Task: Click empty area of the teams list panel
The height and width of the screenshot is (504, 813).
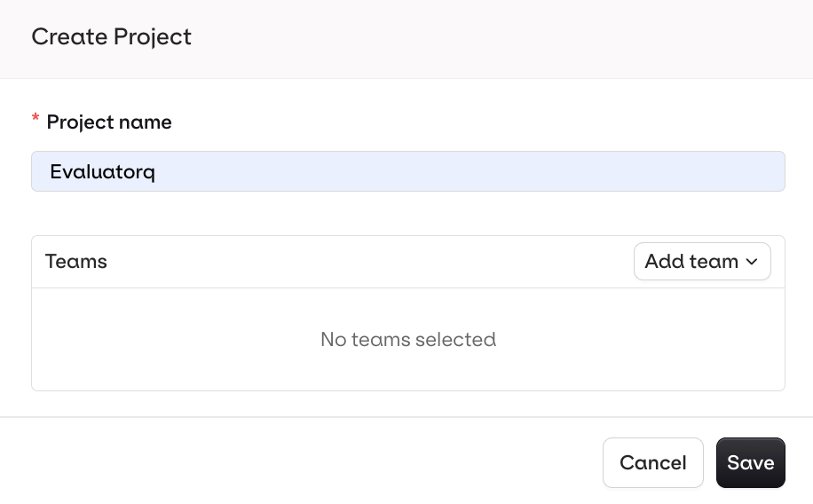Action: pos(178,364)
